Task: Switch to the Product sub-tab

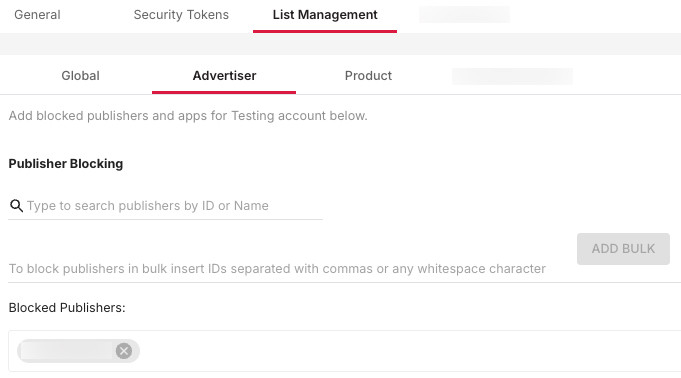Action: pyautogui.click(x=368, y=76)
